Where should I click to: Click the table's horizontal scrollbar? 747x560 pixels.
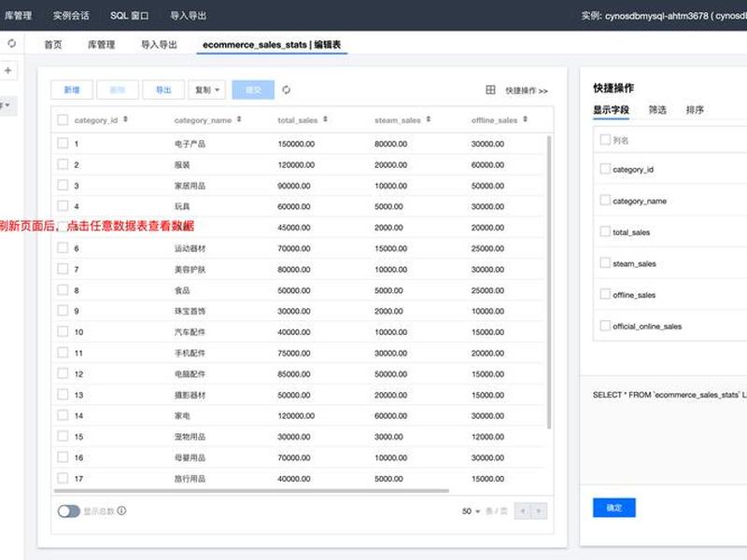tap(251, 491)
